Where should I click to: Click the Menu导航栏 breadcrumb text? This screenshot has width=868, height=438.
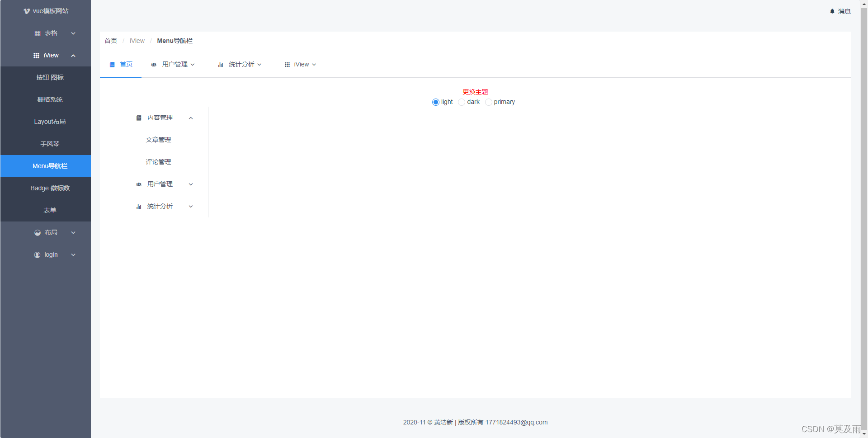tap(175, 41)
